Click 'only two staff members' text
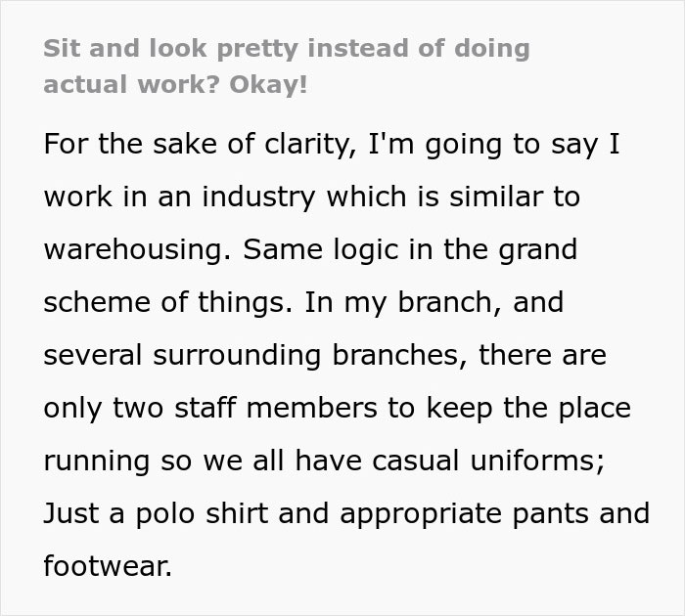 (210, 408)
